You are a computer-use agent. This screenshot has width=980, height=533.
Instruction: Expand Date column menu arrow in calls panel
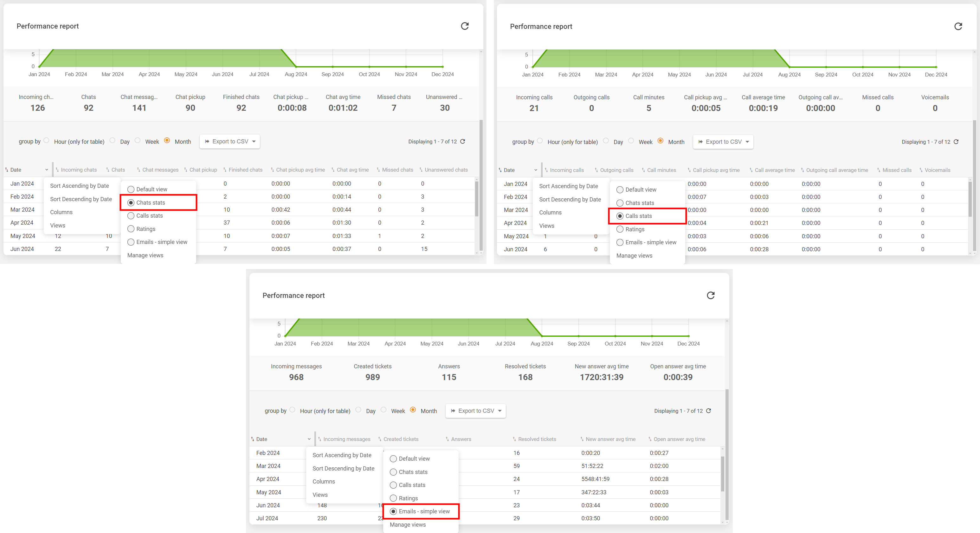coord(536,170)
